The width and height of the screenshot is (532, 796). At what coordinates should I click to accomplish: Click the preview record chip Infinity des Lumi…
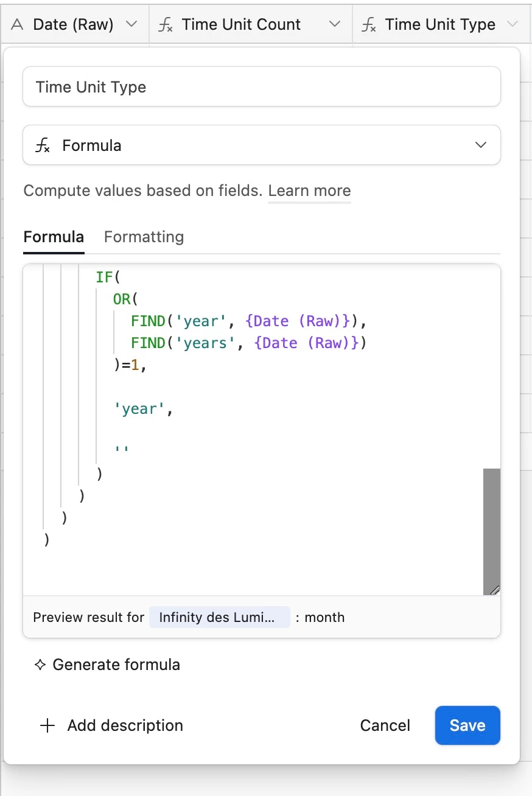point(219,617)
